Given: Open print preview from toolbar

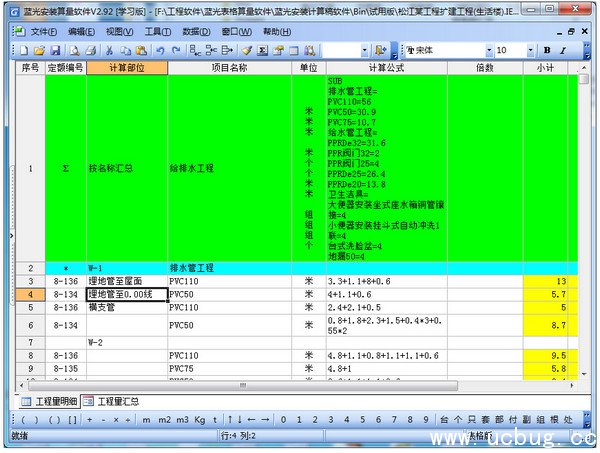Looking at the screenshot, I should 75,51.
